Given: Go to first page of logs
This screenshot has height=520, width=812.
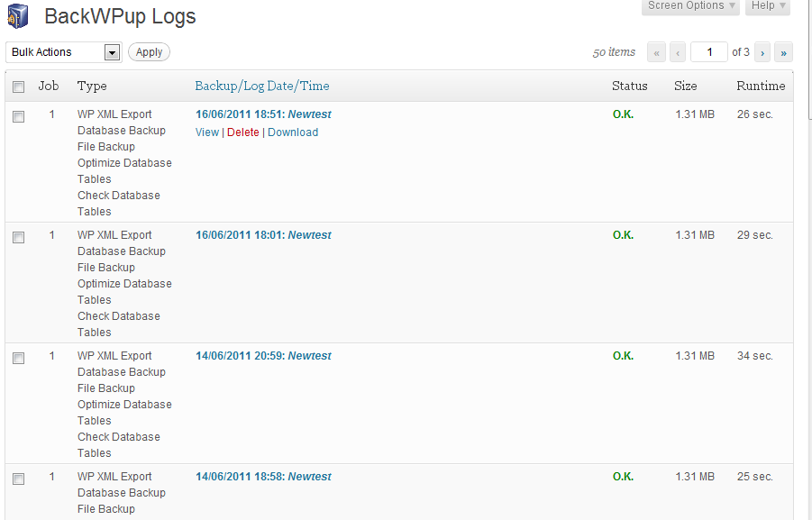Looking at the screenshot, I should click(x=657, y=52).
